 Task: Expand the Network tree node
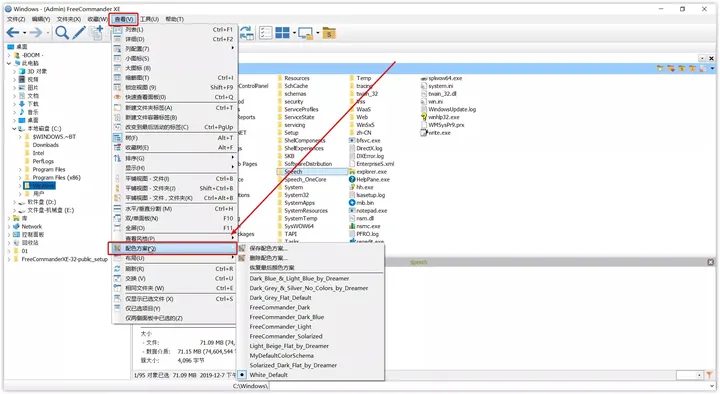(9, 226)
